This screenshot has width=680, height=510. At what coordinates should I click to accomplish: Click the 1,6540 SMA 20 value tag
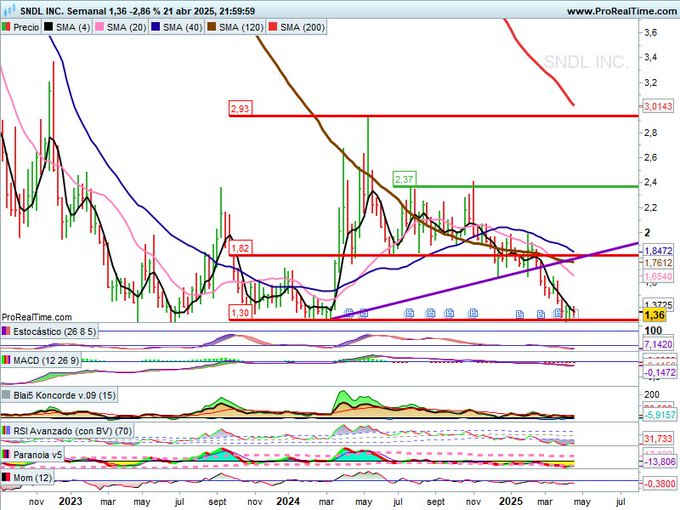coord(658,276)
